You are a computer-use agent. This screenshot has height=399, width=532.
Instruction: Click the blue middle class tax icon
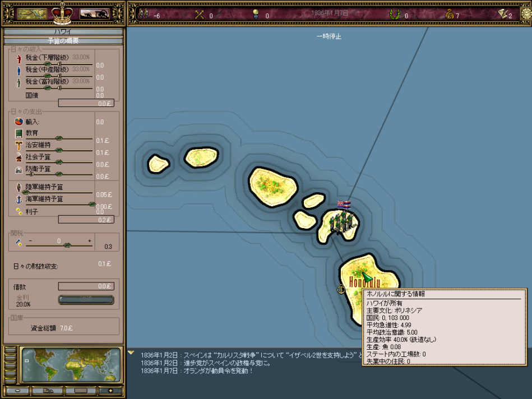[18, 71]
